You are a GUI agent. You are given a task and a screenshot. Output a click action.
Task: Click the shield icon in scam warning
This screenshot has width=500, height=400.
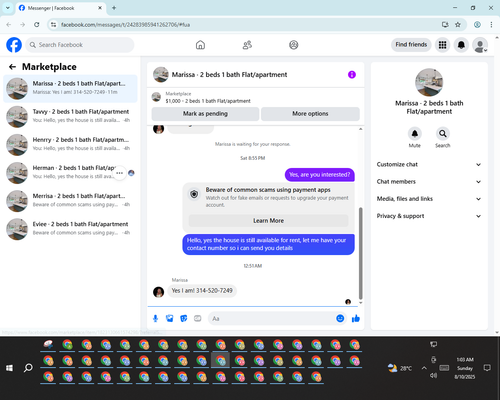[x=194, y=194]
